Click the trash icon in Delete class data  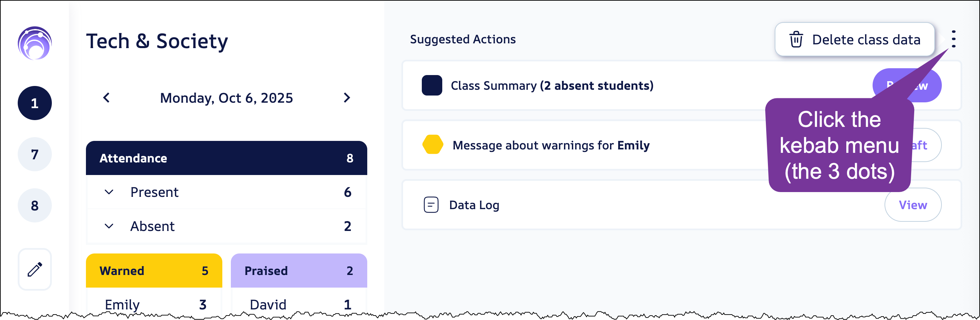(796, 40)
